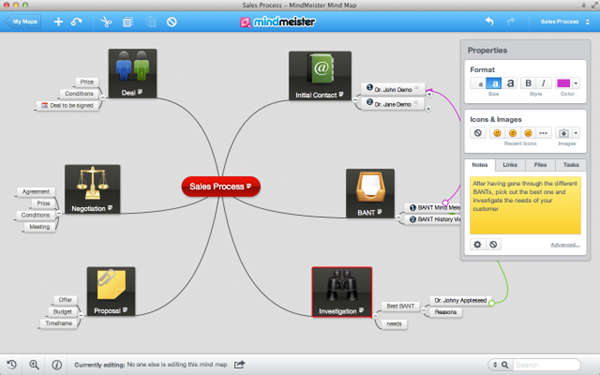Switch to the Links tab
Screen dimensions: 600x375
(510, 165)
